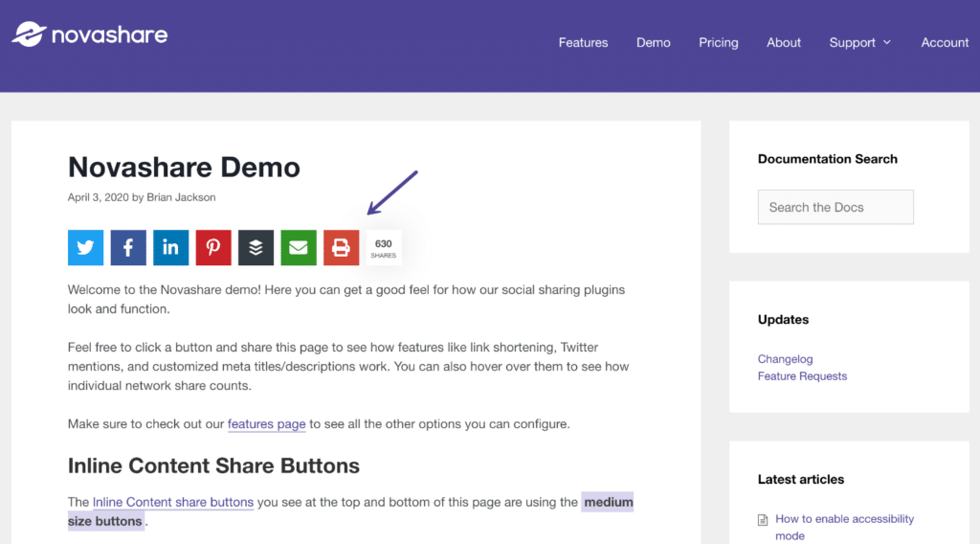Click the document icon beside accessibility article
This screenshot has height=544, width=980.
[763, 520]
